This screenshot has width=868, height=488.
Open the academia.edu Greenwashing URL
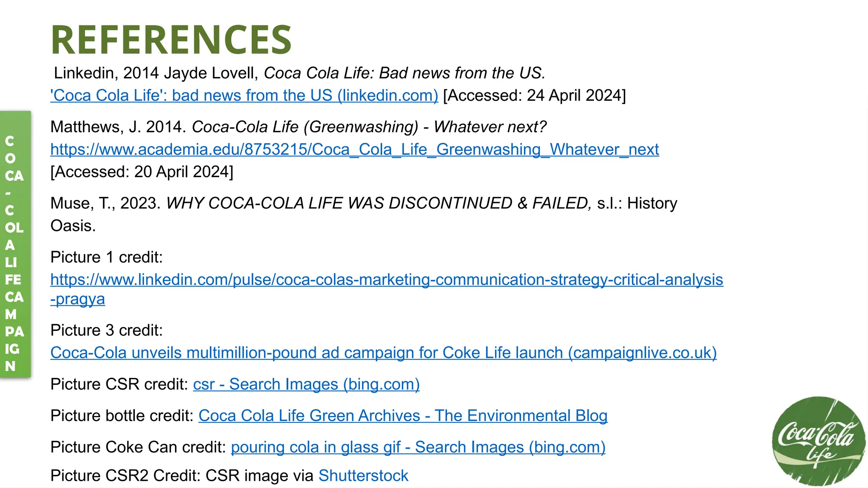tap(354, 150)
